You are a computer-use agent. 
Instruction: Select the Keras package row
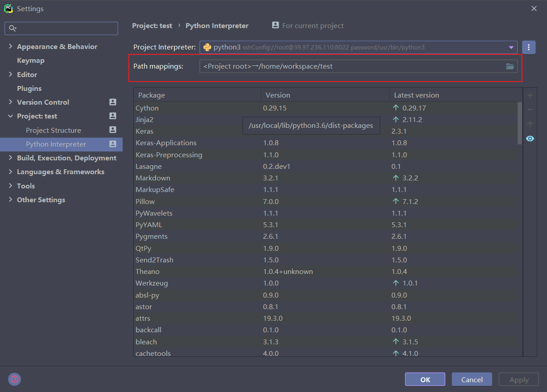click(x=325, y=131)
